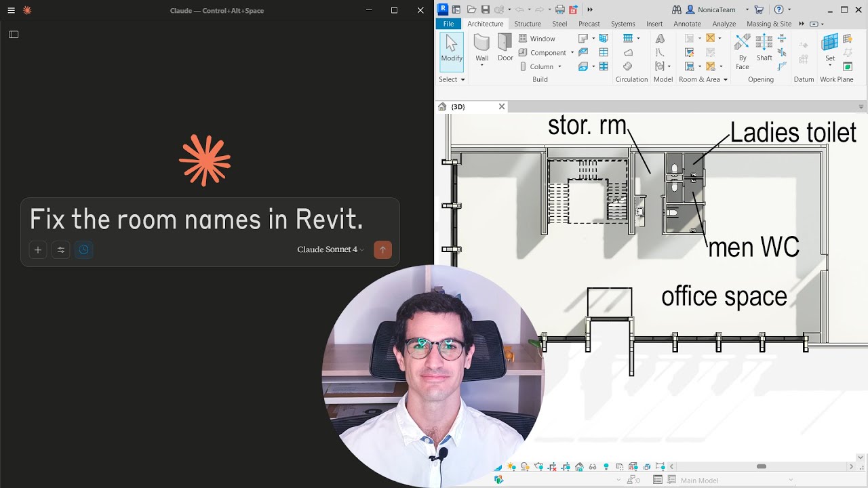Select the Roof tool icon

[x=583, y=38]
